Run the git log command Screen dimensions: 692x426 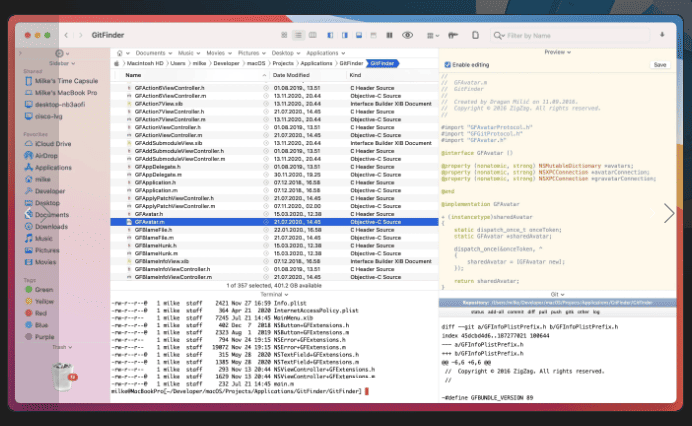pyautogui.click(x=596, y=312)
